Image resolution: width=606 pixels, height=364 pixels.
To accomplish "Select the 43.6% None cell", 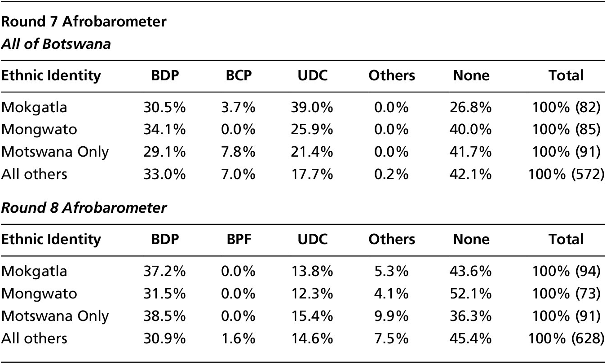I will (x=471, y=272).
